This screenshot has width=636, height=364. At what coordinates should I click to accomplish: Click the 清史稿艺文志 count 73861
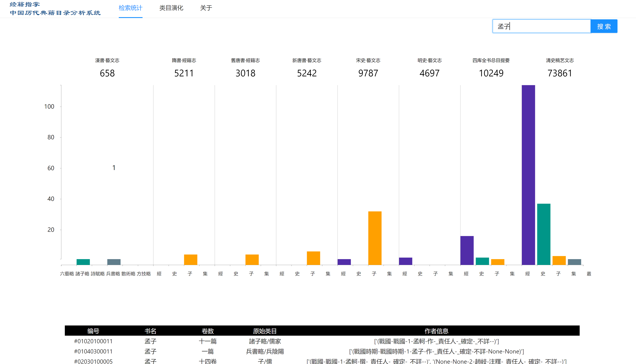point(559,73)
